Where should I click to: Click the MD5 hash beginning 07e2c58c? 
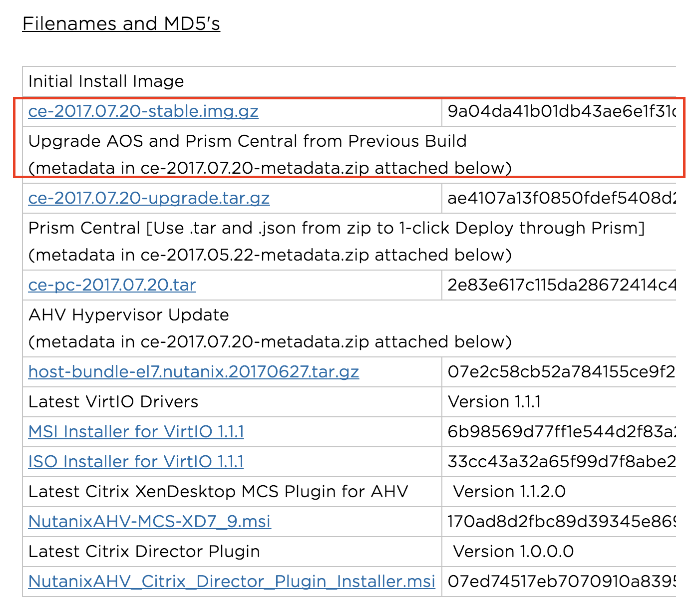561,372
